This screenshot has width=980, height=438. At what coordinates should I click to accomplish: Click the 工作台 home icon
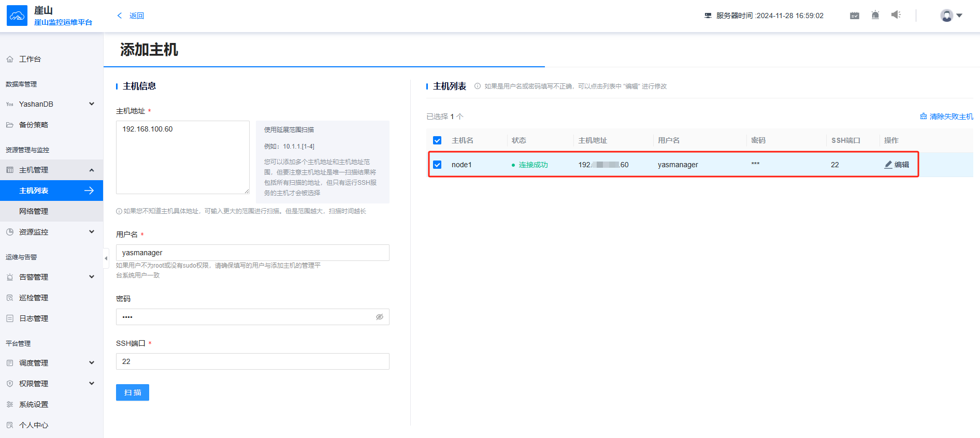10,60
